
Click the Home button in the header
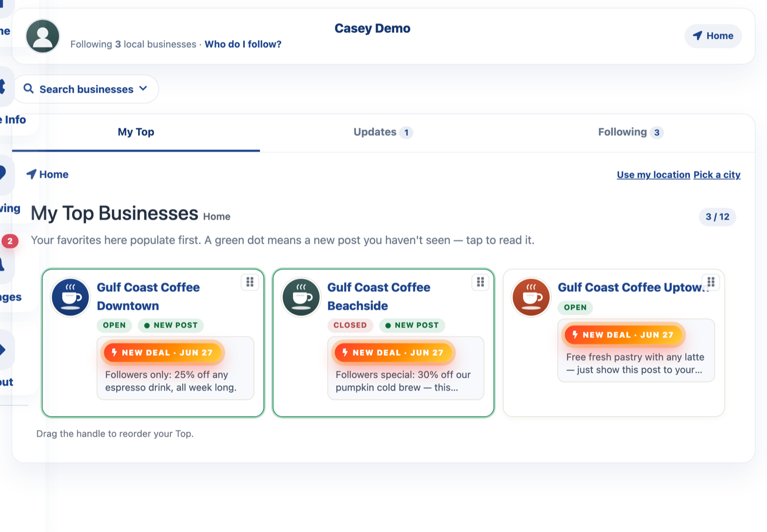713,36
